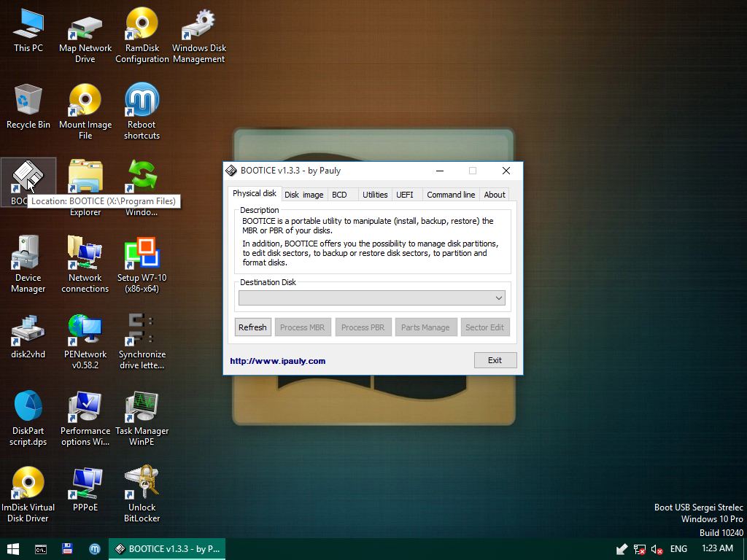
Task: Click the ENG language indicator
Action: pos(678,549)
